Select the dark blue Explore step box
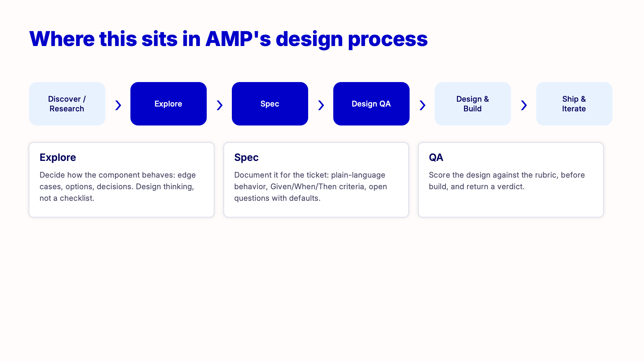The image size is (644, 362). tap(168, 104)
